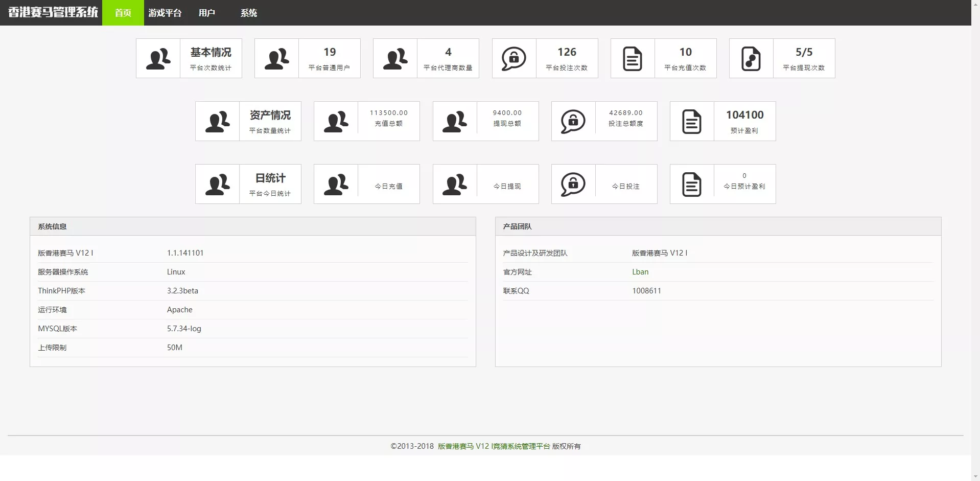Open the 系统 menu
980x481 pixels.
tap(249, 13)
